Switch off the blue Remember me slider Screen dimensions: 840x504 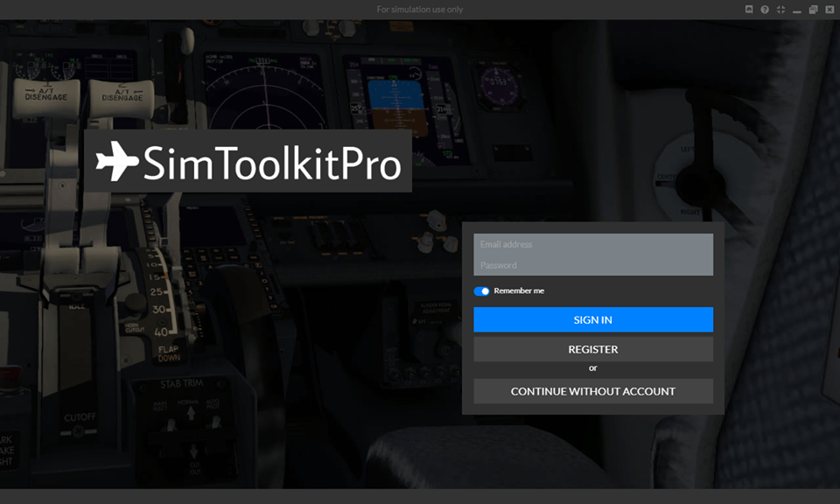pos(481,290)
